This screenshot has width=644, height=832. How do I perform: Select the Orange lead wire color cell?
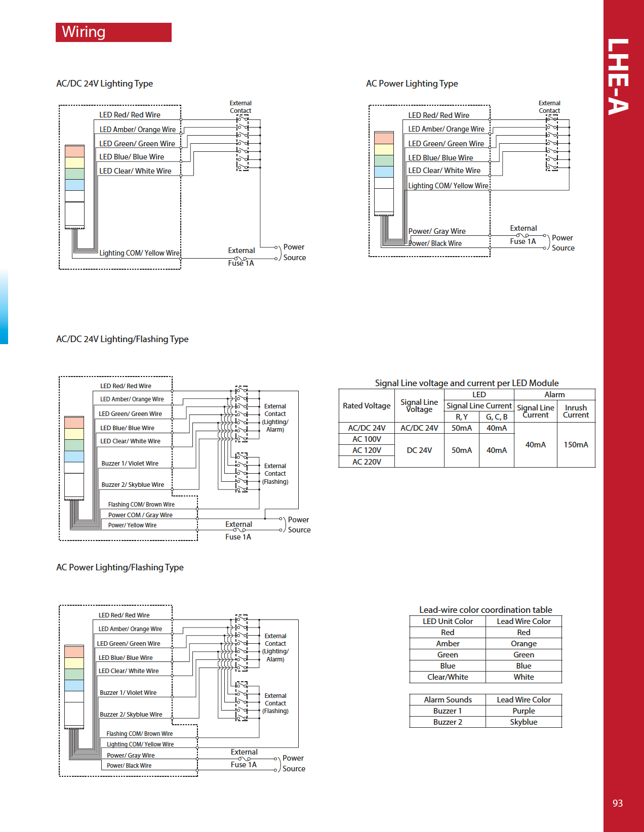pos(524,644)
